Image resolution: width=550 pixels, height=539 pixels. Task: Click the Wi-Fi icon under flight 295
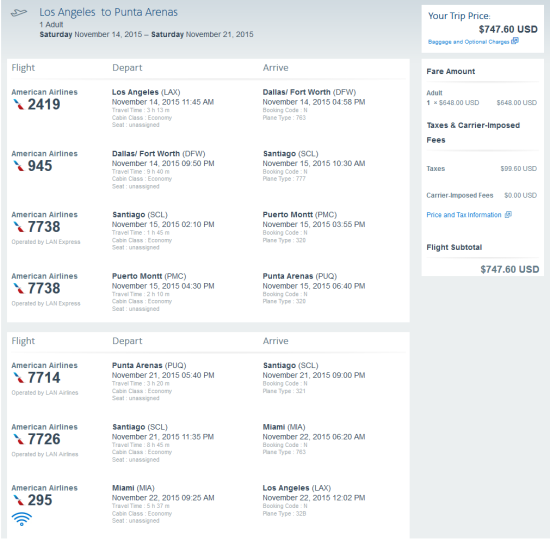pos(22,519)
